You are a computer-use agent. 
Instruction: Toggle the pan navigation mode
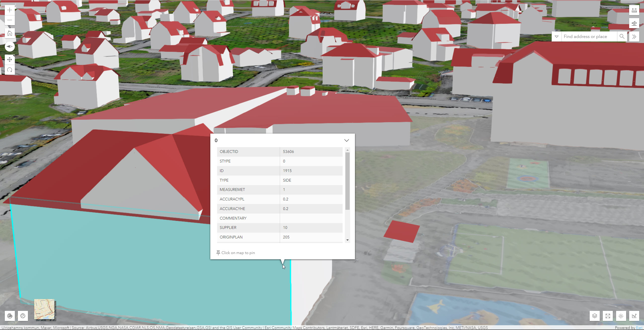[10, 60]
